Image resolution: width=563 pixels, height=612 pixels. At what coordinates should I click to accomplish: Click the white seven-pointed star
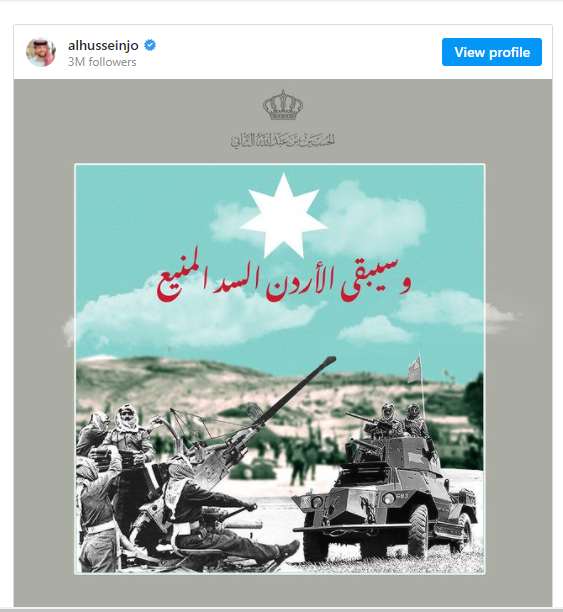coord(283,215)
